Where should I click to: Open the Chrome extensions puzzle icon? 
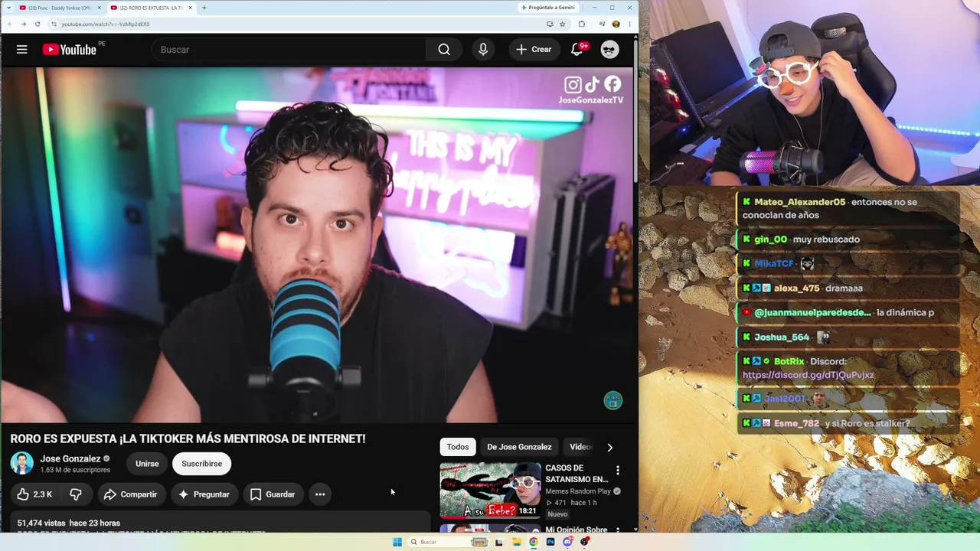coord(582,24)
